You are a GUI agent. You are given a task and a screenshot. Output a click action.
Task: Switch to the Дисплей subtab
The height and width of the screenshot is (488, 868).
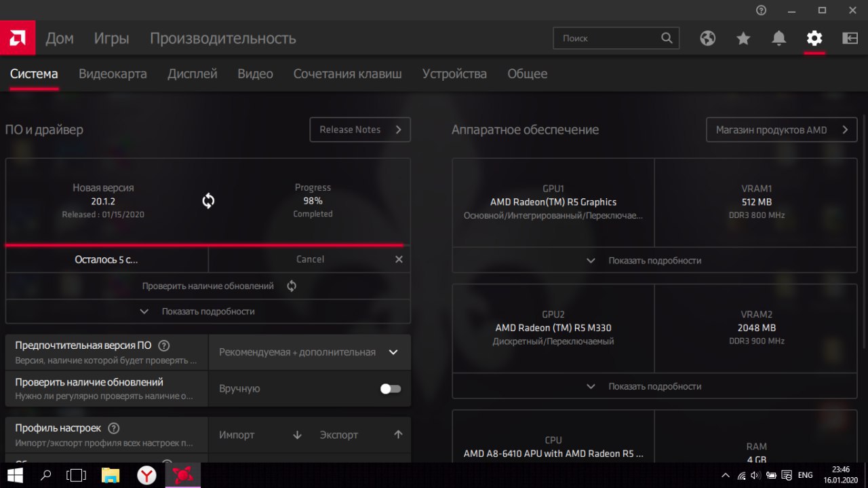tap(193, 74)
